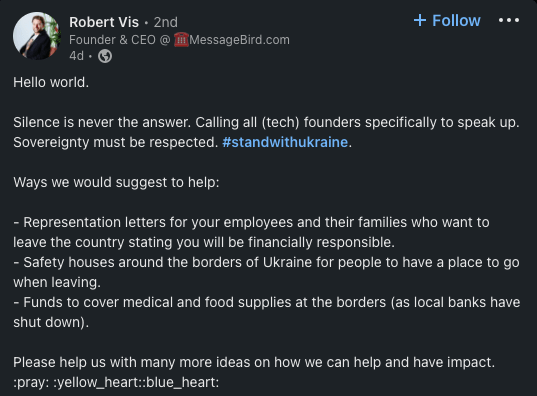Click the 2nd degree connection label

[165, 22]
